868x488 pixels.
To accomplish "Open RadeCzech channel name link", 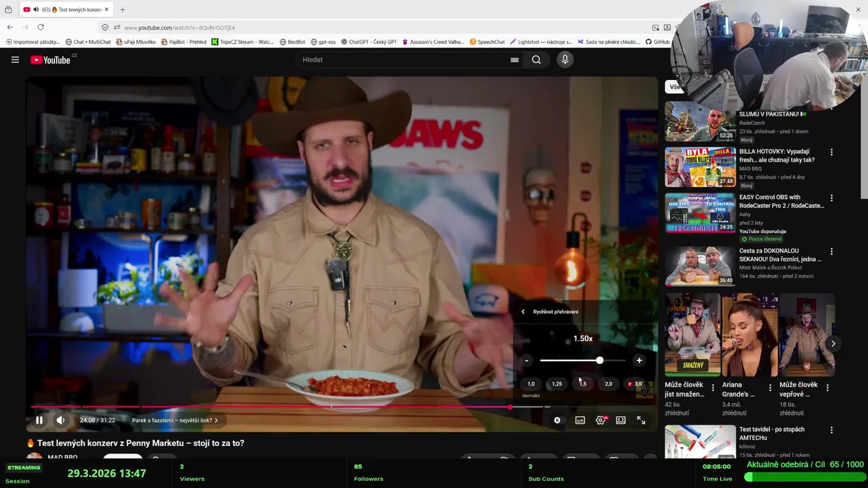I will (x=752, y=123).
